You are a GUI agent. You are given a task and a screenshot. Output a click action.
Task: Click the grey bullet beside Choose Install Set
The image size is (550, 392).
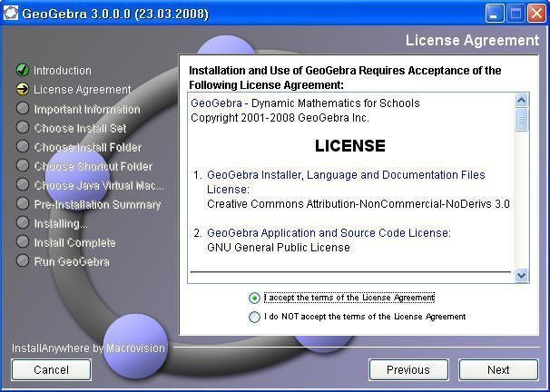[23, 127]
